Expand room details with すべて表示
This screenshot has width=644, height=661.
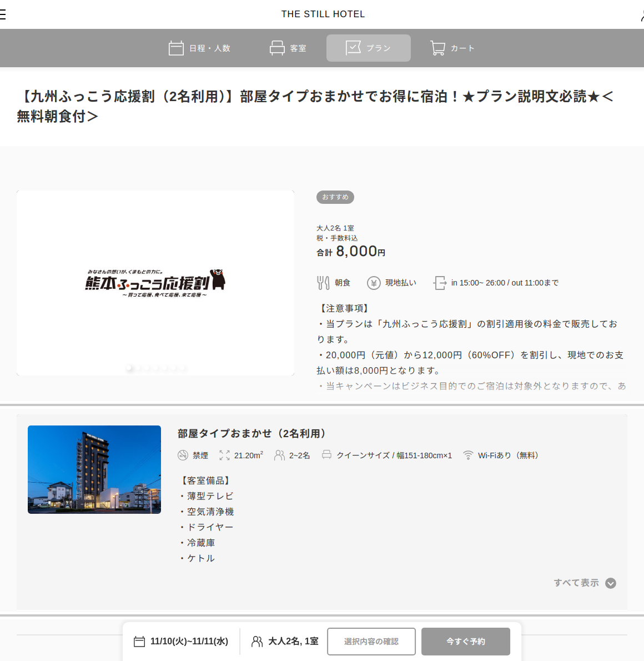[585, 583]
